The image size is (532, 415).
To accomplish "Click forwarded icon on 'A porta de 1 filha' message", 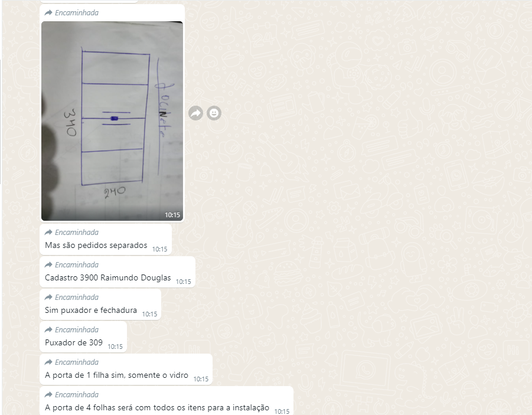I will tap(48, 362).
